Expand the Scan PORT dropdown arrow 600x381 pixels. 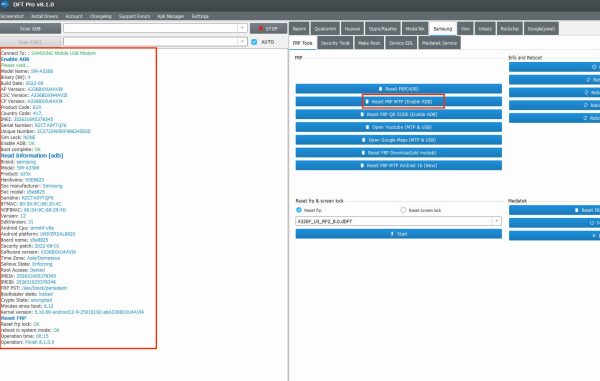click(242, 41)
